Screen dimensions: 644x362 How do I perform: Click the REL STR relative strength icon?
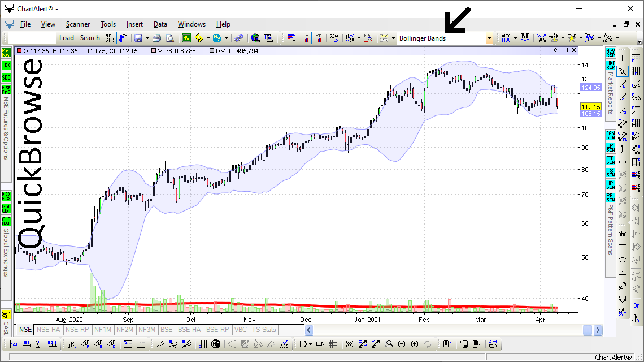coord(110,38)
